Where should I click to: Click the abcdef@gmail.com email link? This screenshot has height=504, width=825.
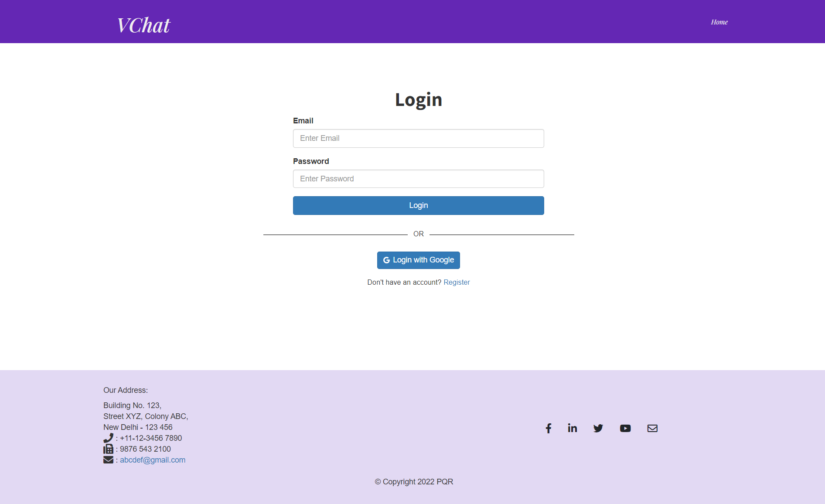click(x=152, y=460)
